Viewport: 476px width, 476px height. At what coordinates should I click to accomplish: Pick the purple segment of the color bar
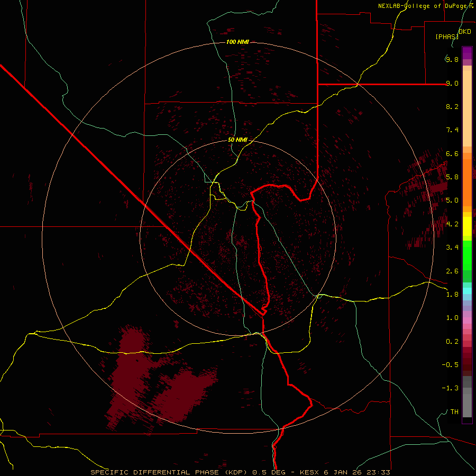[x=467, y=53]
